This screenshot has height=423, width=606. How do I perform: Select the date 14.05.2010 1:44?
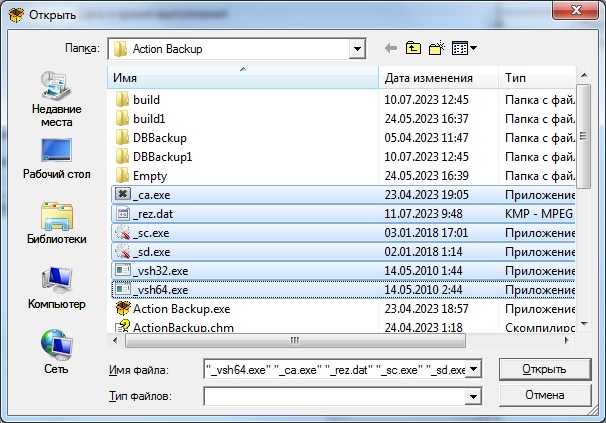click(x=423, y=270)
